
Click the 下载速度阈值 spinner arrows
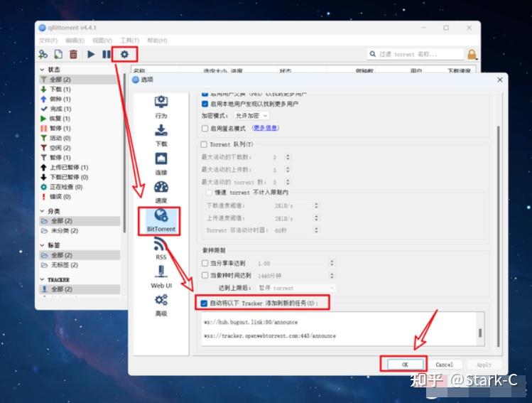[316, 205]
